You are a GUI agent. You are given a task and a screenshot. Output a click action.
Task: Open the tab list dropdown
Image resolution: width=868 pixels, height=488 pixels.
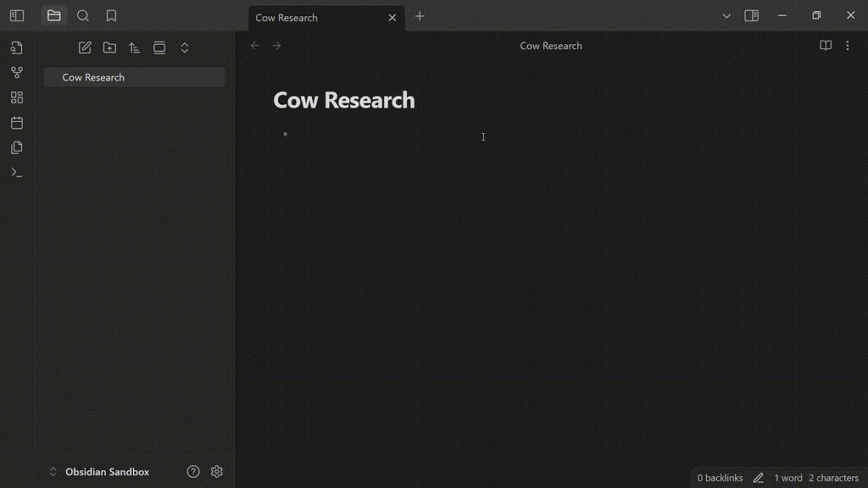(726, 15)
